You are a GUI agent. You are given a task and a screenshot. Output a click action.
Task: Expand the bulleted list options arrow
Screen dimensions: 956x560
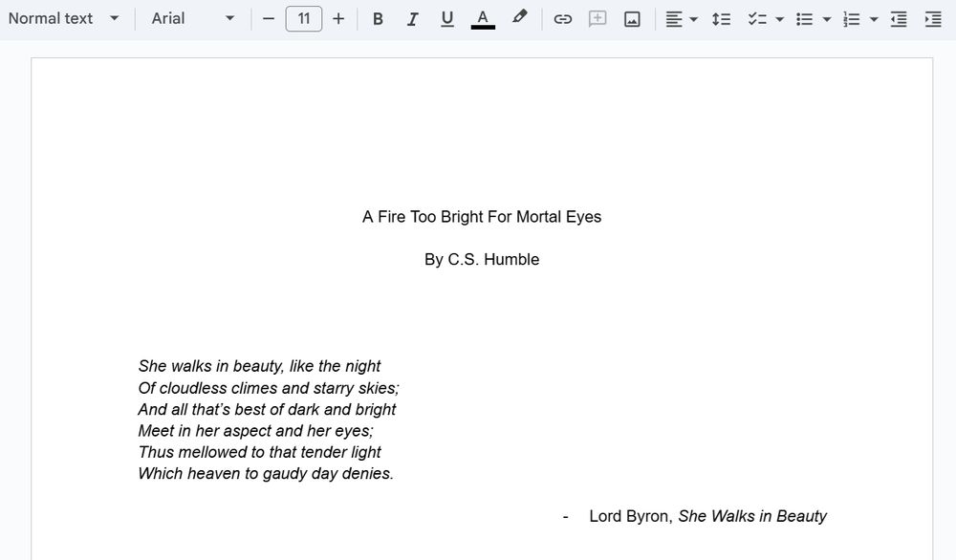pos(827,19)
